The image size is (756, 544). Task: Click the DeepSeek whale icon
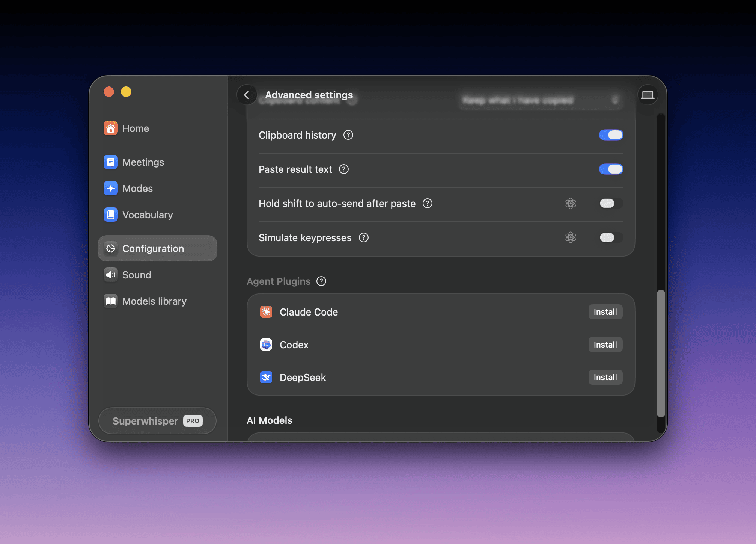tap(266, 377)
